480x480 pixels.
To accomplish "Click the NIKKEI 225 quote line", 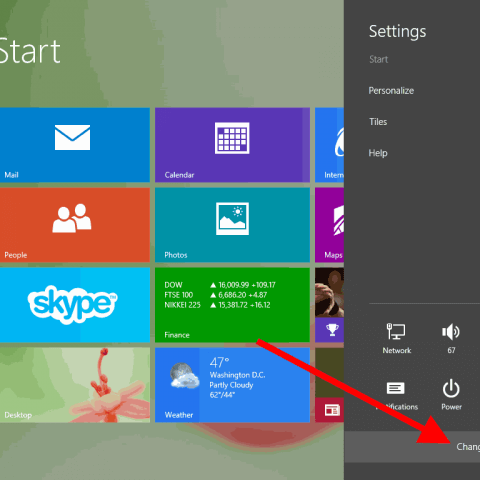I will (217, 305).
